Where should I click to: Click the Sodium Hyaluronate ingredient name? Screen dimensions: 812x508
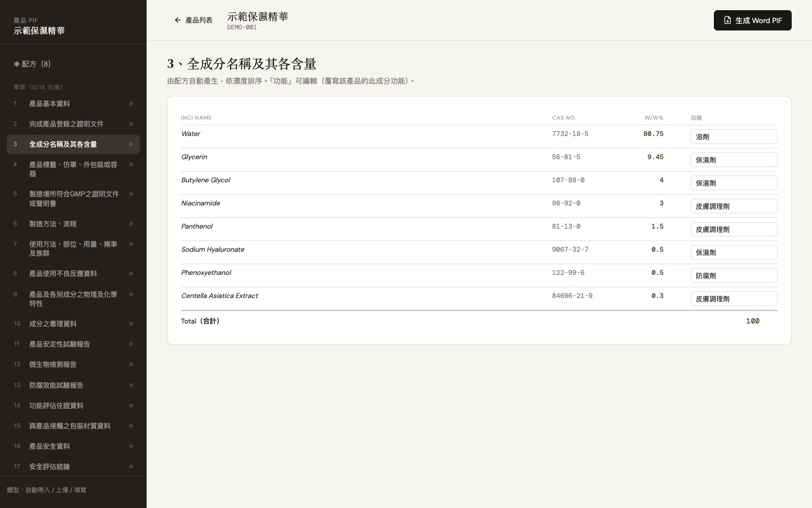tap(213, 249)
